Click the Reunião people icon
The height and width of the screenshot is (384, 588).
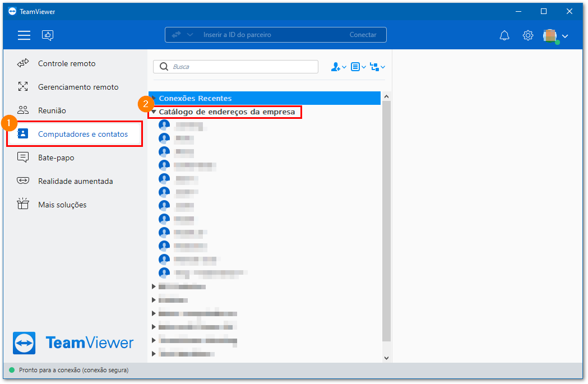tap(23, 110)
